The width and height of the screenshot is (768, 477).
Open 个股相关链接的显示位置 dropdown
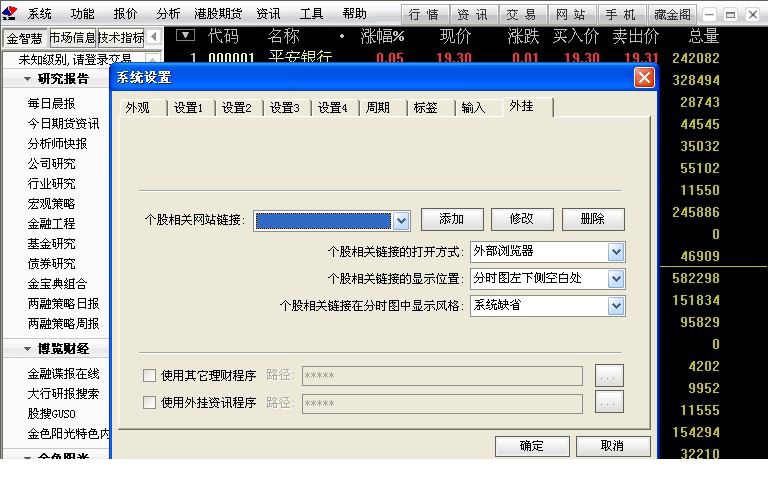(x=616, y=279)
